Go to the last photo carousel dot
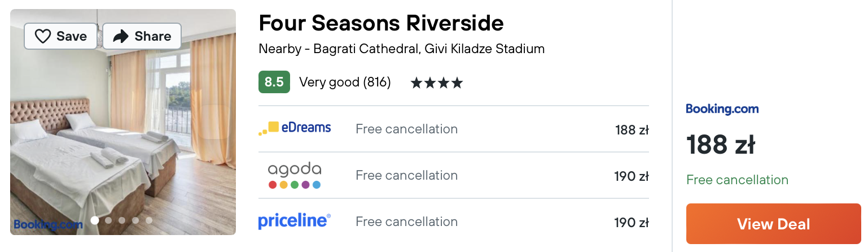 [149, 220]
